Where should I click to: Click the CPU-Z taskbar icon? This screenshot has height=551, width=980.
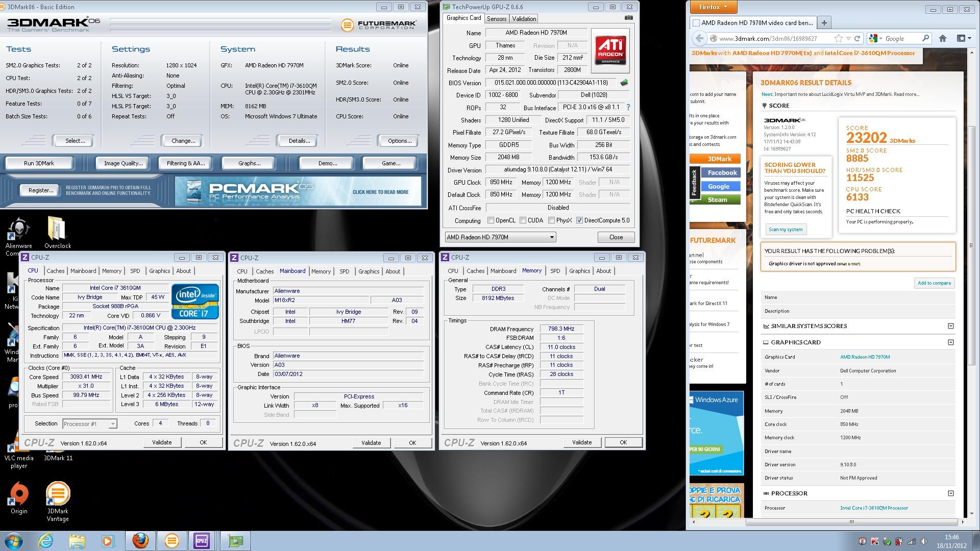(x=202, y=541)
